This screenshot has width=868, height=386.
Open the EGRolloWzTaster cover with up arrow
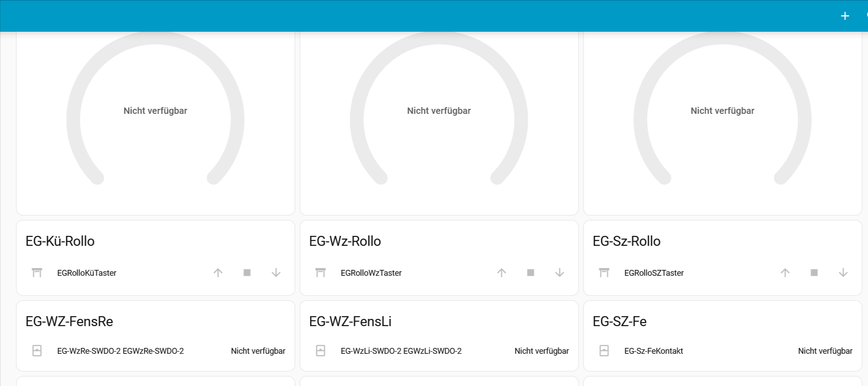(501, 273)
